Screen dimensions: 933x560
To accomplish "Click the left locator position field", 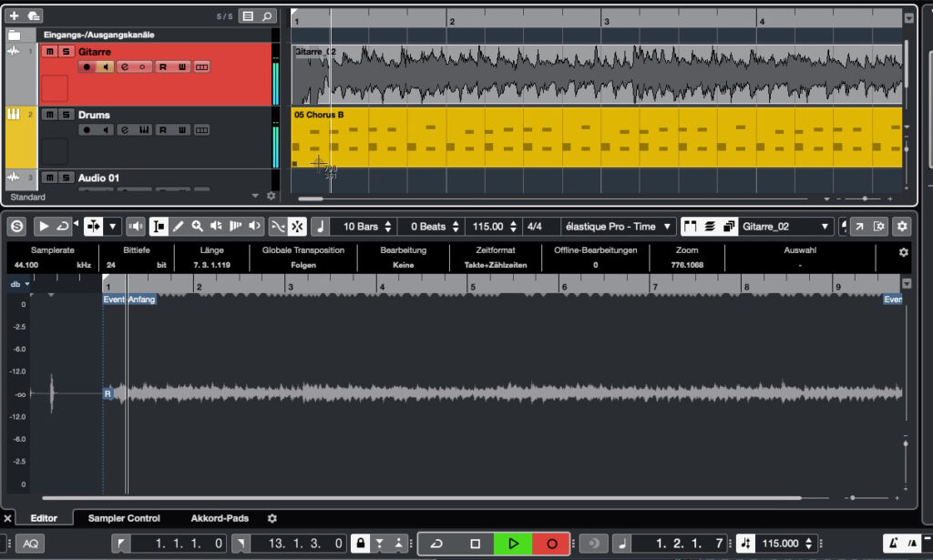I will click(x=178, y=544).
